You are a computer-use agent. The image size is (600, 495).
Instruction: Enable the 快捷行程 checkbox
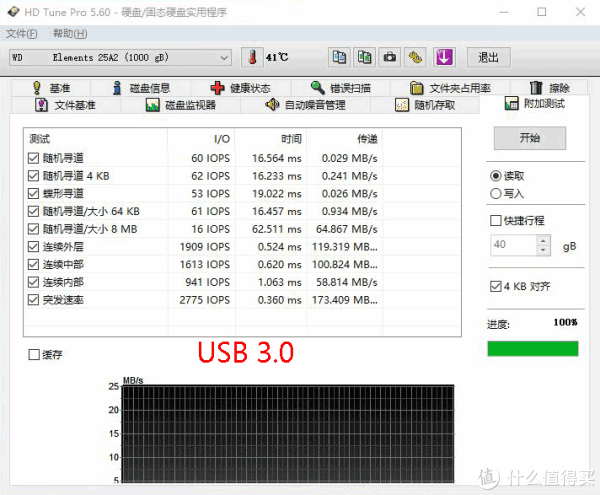coord(496,220)
